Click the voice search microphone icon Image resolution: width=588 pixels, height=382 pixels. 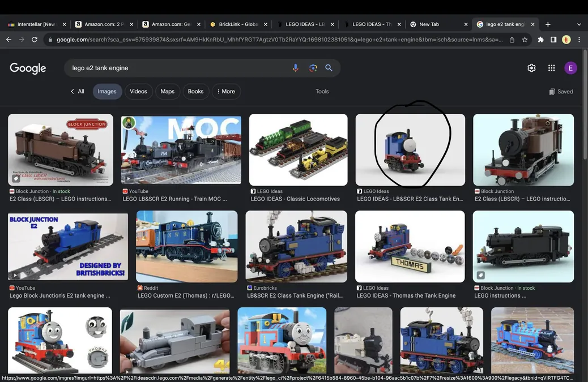pyautogui.click(x=295, y=68)
